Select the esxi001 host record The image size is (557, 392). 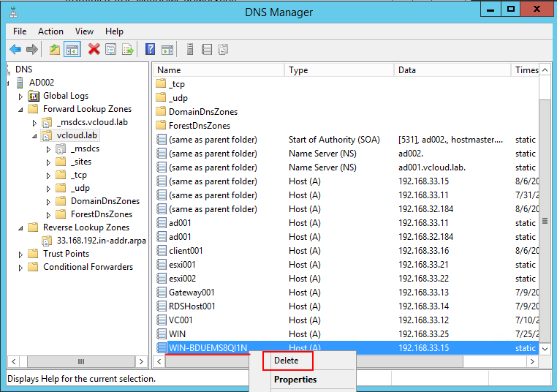coord(346,265)
